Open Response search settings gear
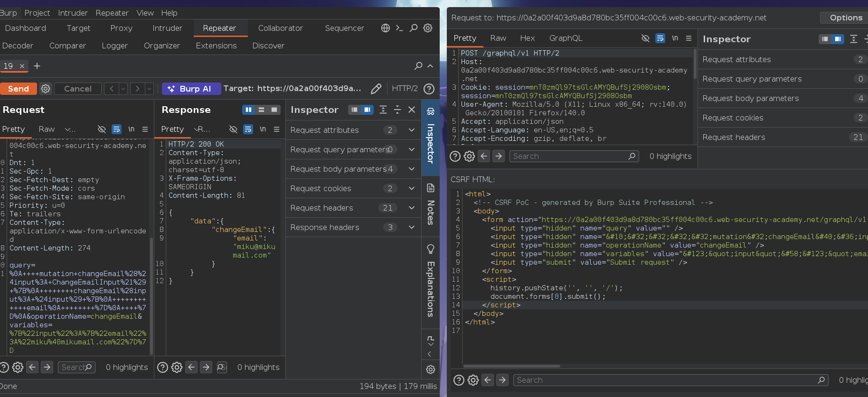This screenshot has height=397, width=868. coord(177,367)
